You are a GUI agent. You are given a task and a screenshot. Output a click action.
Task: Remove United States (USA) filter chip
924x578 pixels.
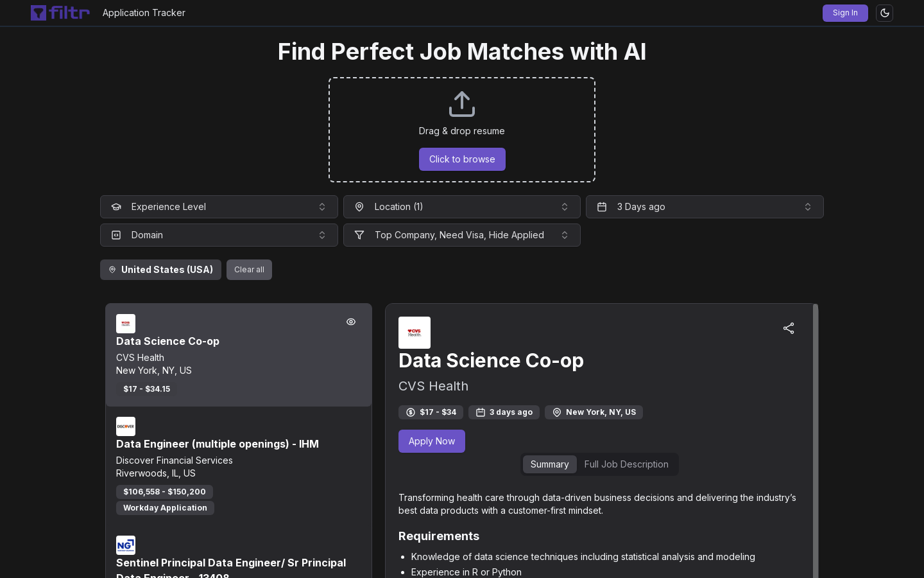(160, 270)
